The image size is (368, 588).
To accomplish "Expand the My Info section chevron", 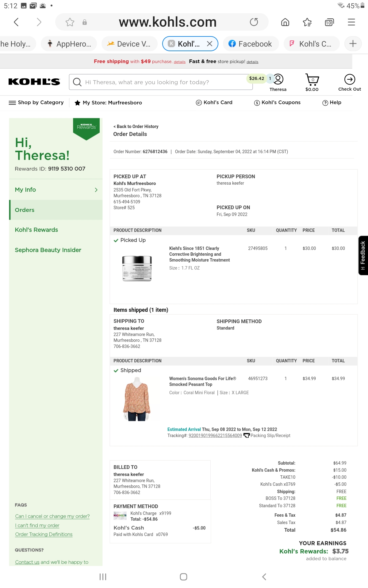I will click(96, 190).
